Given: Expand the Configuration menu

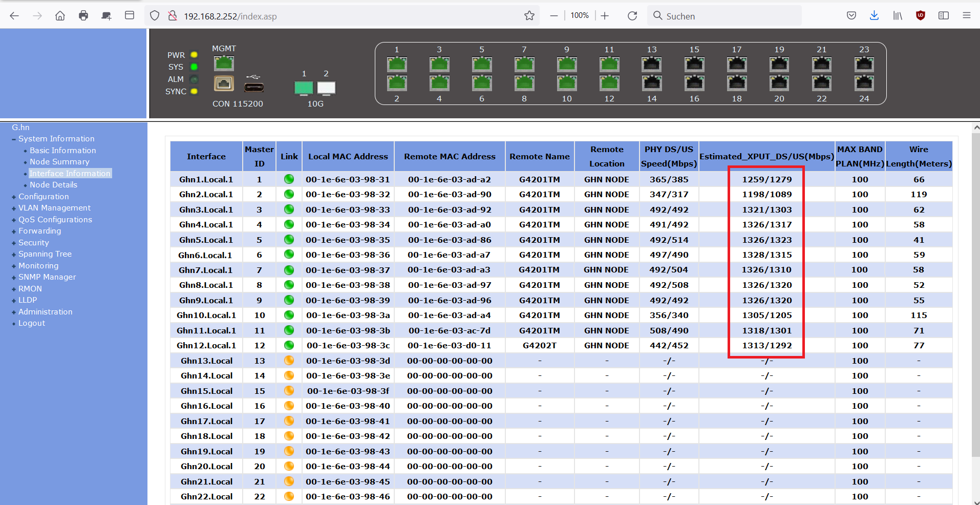Looking at the screenshot, I should click(x=14, y=197).
